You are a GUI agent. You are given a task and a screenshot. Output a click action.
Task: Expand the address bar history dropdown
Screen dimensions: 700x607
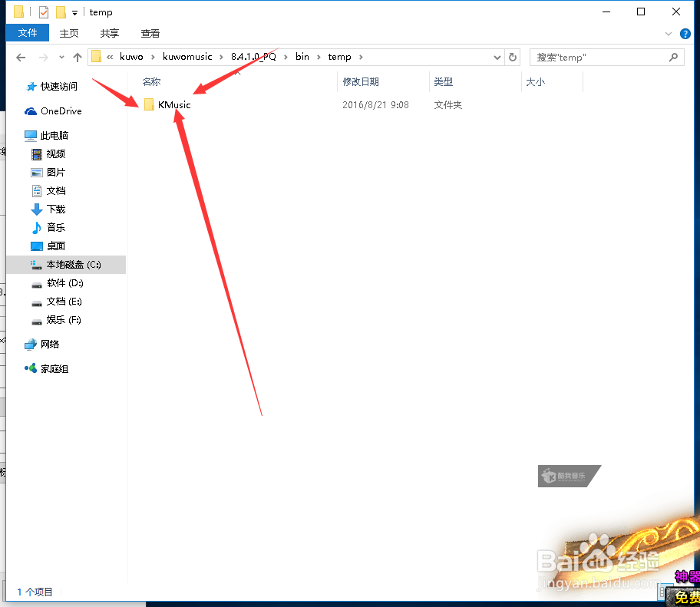pos(496,57)
